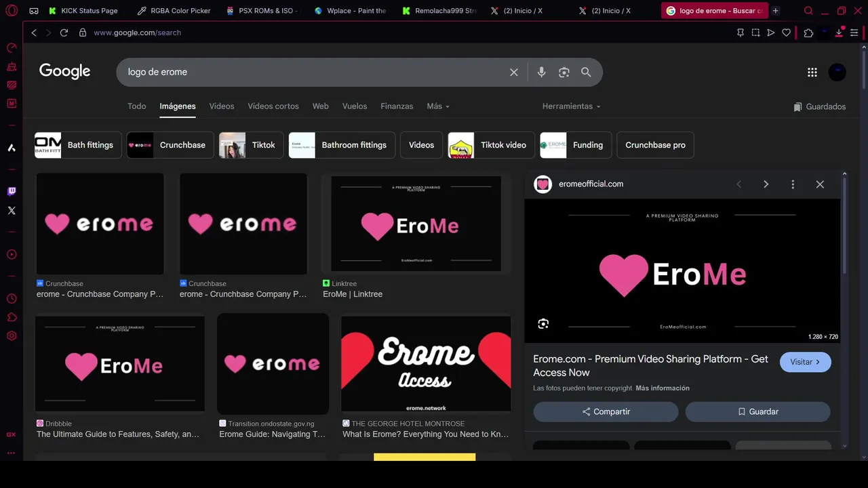Image resolution: width=868 pixels, height=488 pixels.
Task: Open the Easy Setup menu icon
Action: (x=855, y=33)
